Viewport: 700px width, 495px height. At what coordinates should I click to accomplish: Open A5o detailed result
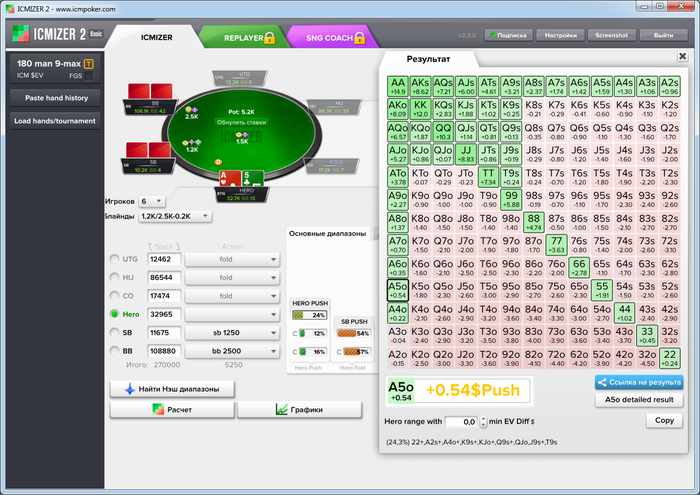[x=639, y=400]
